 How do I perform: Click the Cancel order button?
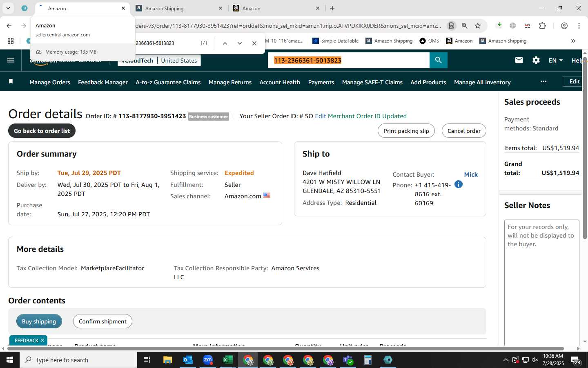(464, 131)
